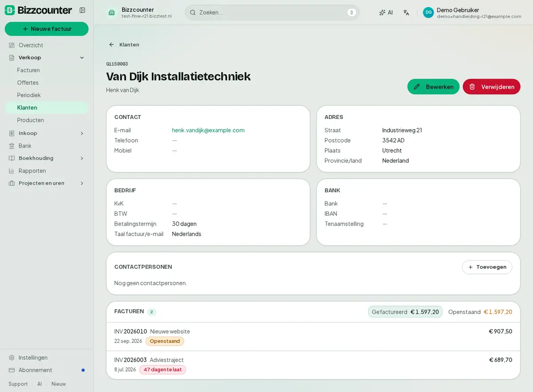The height and width of the screenshot is (392, 533).
Task: Open Instellingen page
Action: click(x=47, y=357)
